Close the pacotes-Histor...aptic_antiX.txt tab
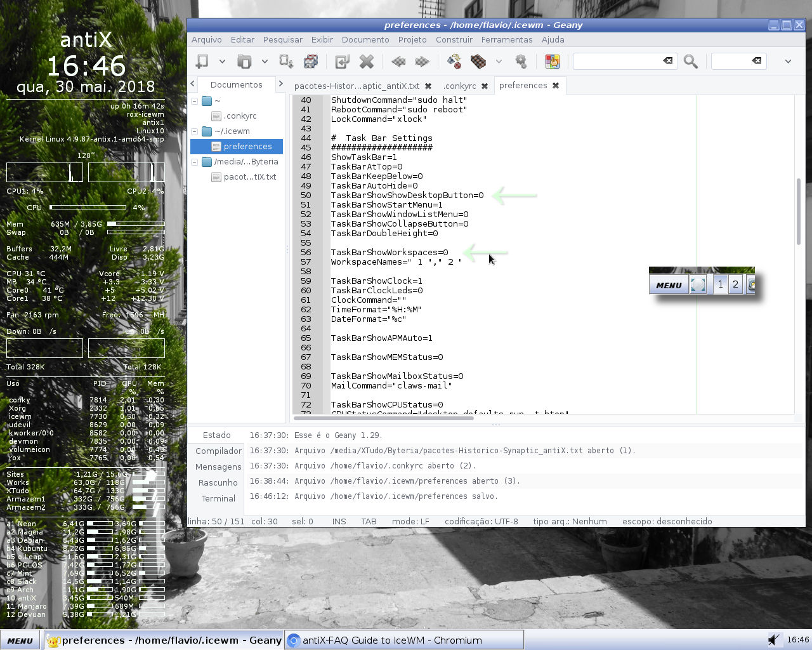812x650 pixels. [x=428, y=86]
